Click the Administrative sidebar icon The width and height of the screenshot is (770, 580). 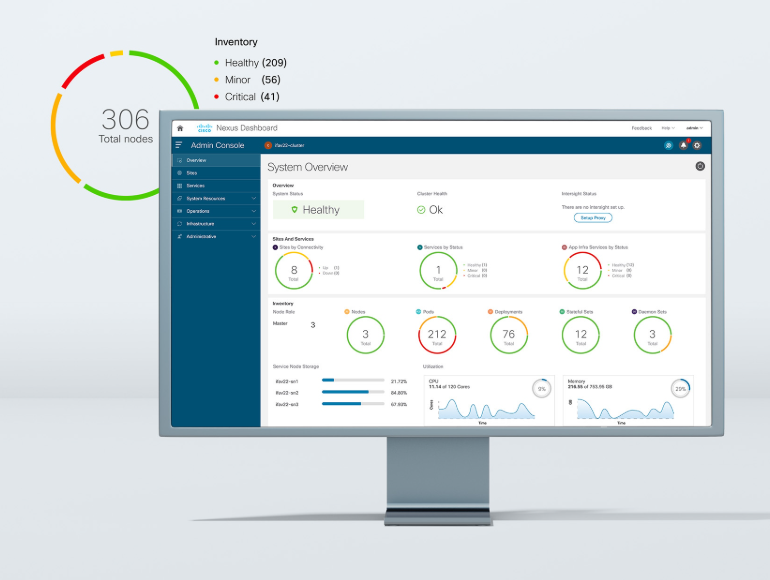tap(179, 237)
